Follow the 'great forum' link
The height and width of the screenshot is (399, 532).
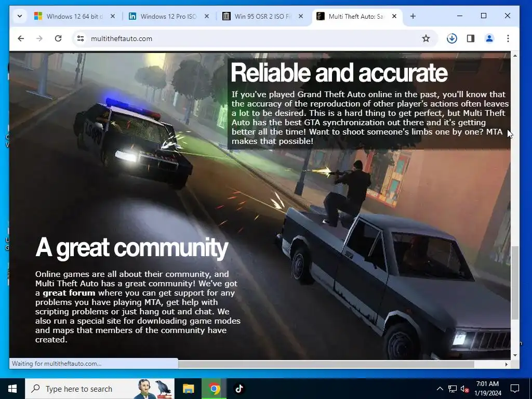coord(69,293)
